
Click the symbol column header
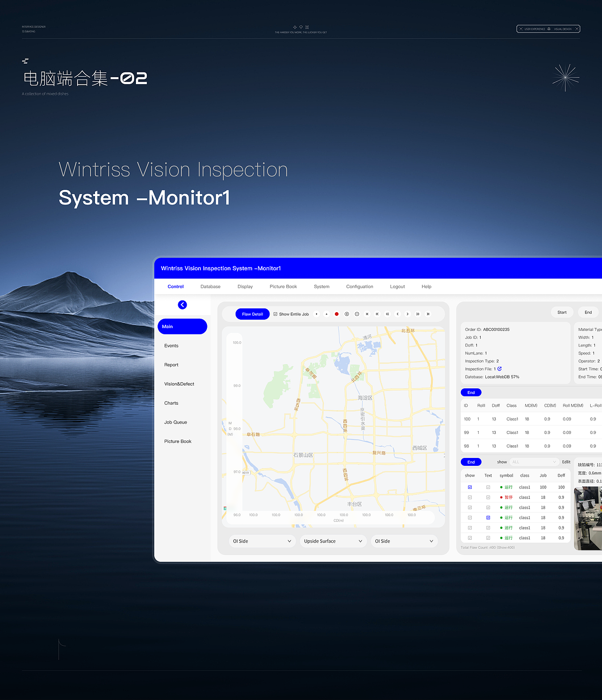pyautogui.click(x=507, y=476)
